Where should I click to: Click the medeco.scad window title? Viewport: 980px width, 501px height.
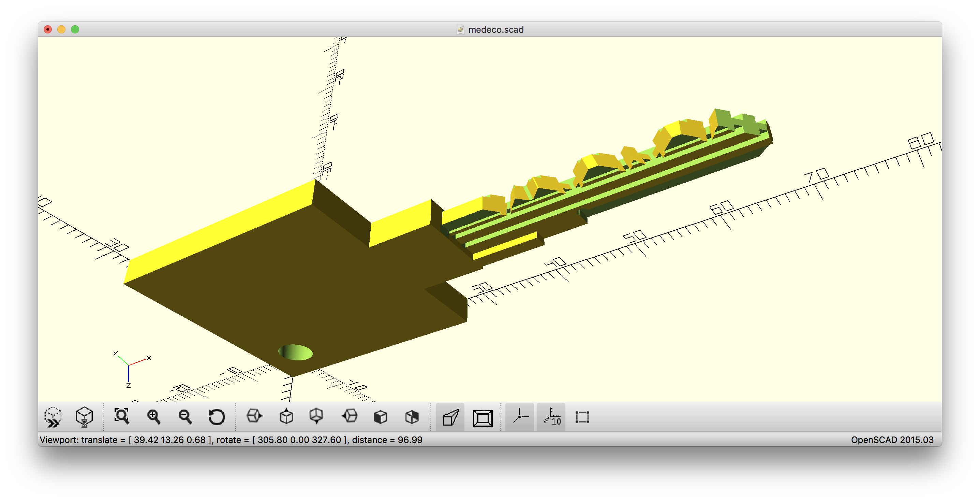click(x=496, y=29)
